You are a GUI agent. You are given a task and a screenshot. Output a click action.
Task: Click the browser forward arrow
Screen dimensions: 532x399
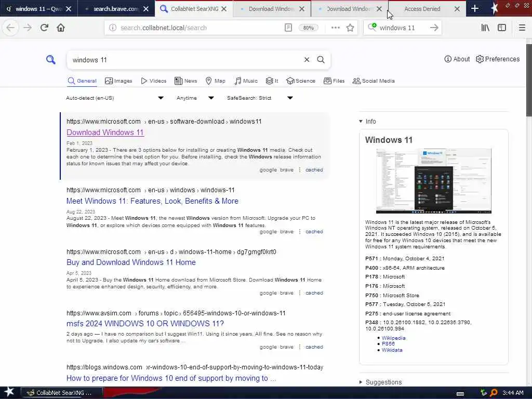pyautogui.click(x=28, y=28)
